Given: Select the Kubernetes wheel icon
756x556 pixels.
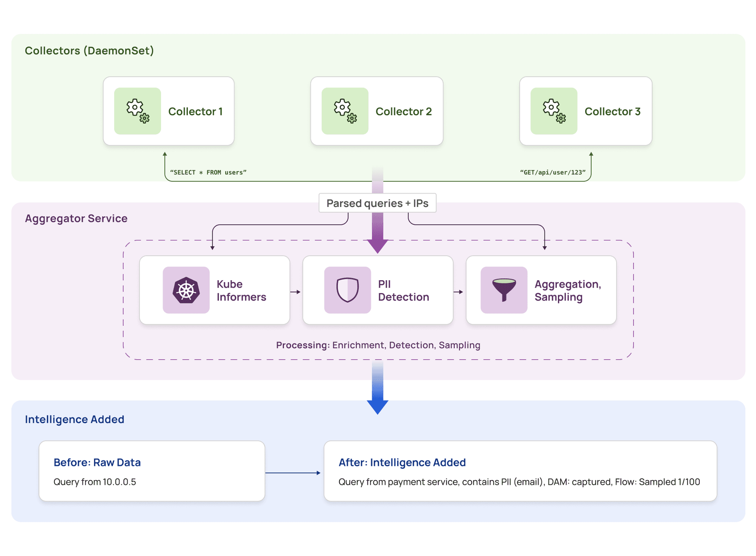Looking at the screenshot, I should pos(186,290).
